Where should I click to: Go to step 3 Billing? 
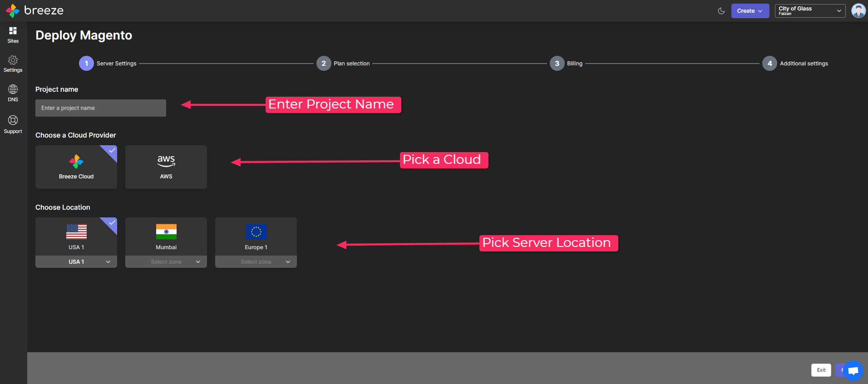pyautogui.click(x=566, y=64)
